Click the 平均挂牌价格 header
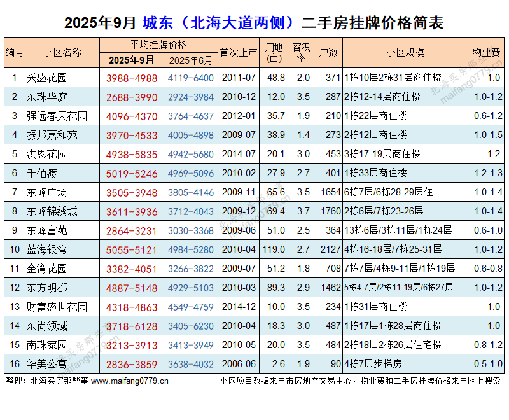509x420 pixels. click(x=158, y=45)
